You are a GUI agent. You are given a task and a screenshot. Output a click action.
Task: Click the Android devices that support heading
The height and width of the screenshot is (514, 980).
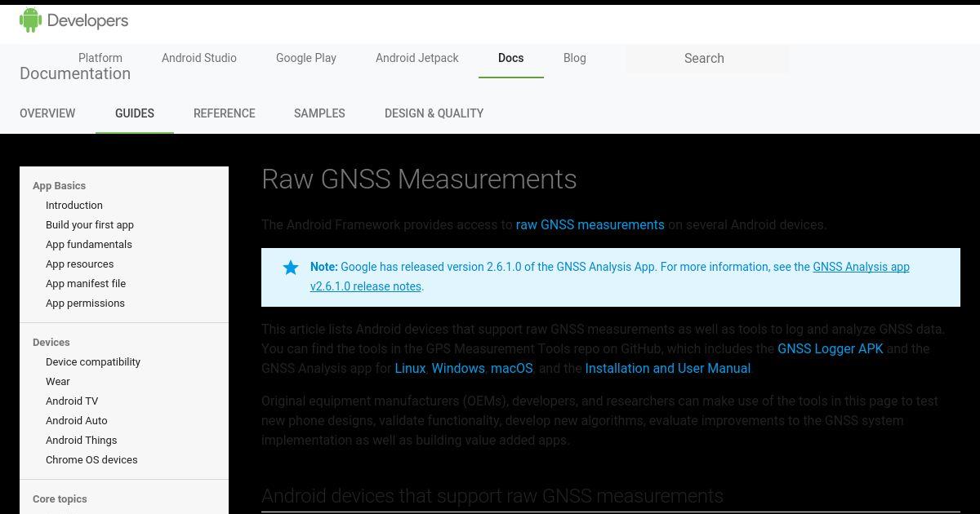[x=492, y=496]
